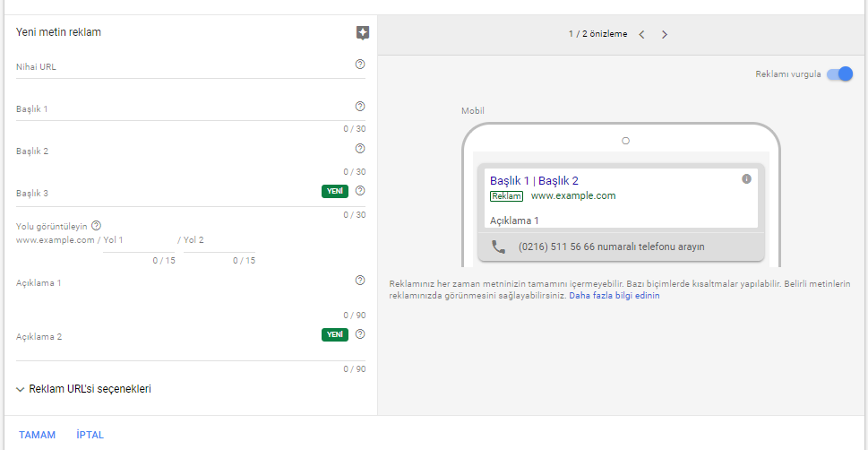This screenshot has height=450, width=868.
Task: Click the feedback icon beside Yeni metin reklam
Action: point(362,33)
